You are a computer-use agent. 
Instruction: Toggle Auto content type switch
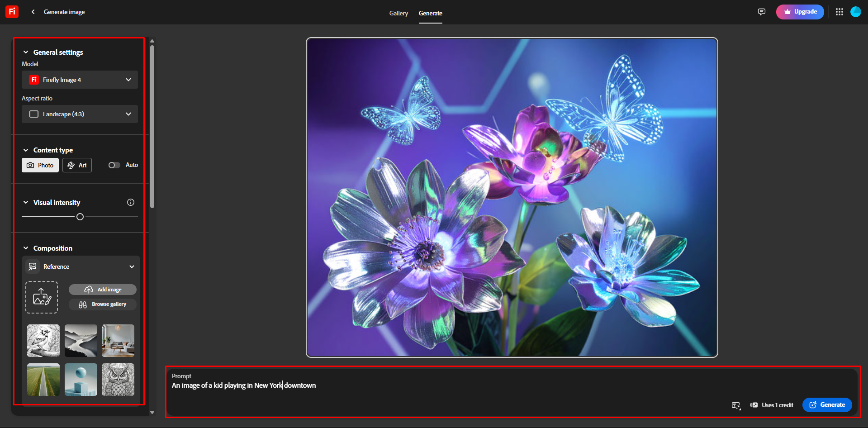coord(114,165)
